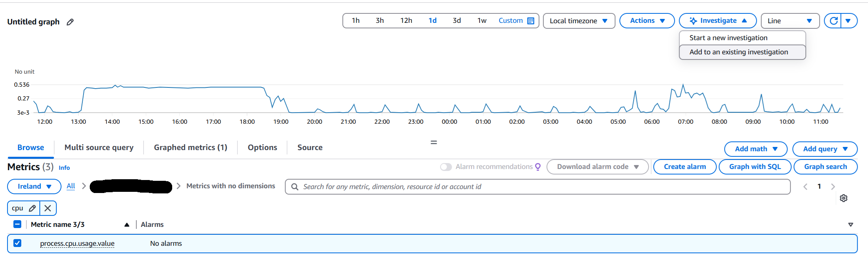868x258 pixels.
Task: Open the Add query dropdown
Action: [825, 149]
